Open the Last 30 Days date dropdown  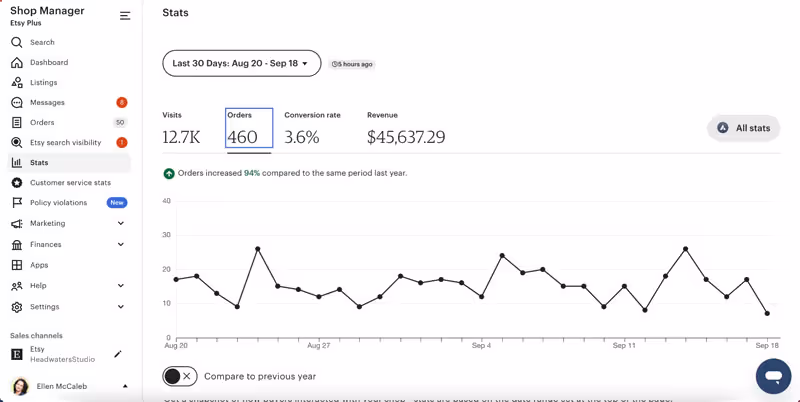241,64
